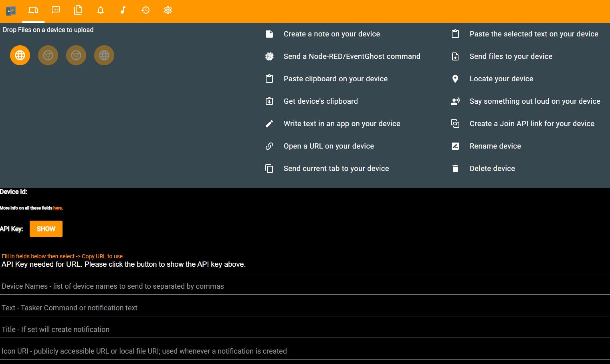
Task: Open the Notifications bell tab
Action: pos(101,10)
